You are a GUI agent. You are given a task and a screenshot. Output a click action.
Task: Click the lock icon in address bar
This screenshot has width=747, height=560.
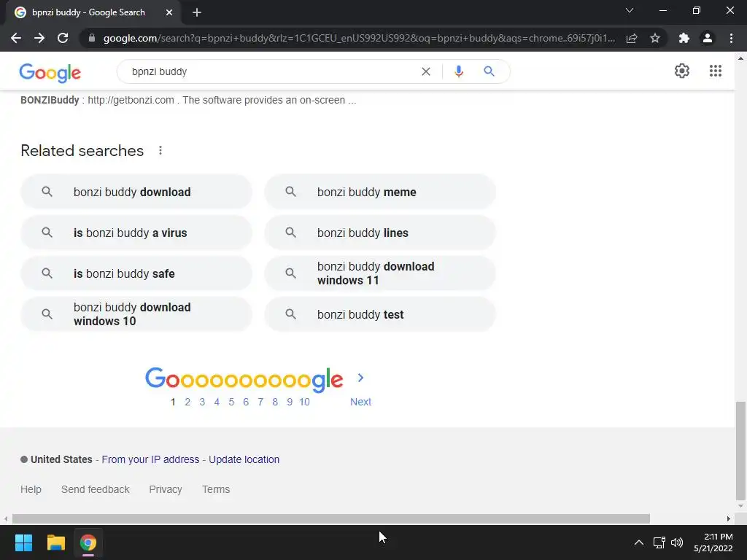point(92,38)
